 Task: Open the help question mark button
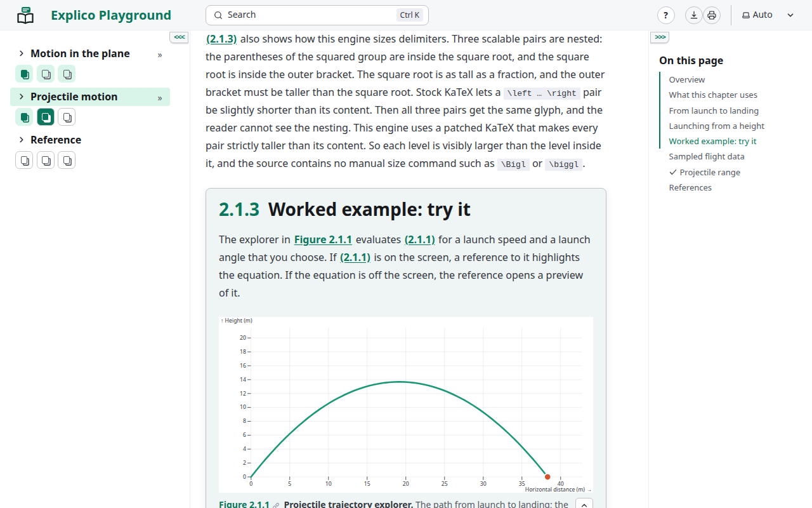tap(665, 15)
